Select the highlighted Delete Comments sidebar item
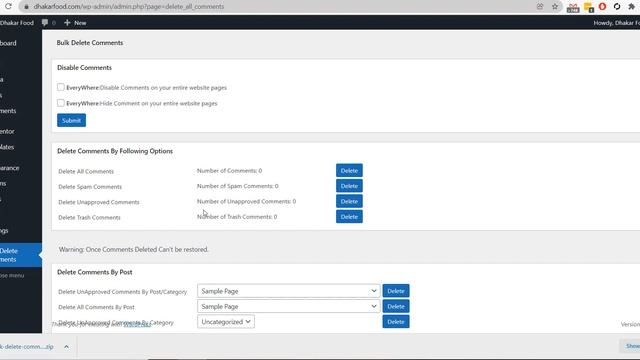The height and width of the screenshot is (360, 640). click(20, 255)
